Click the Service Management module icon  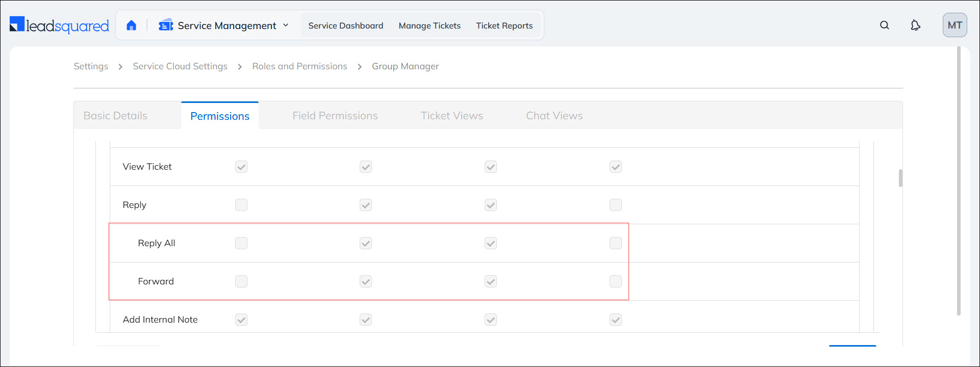(166, 25)
